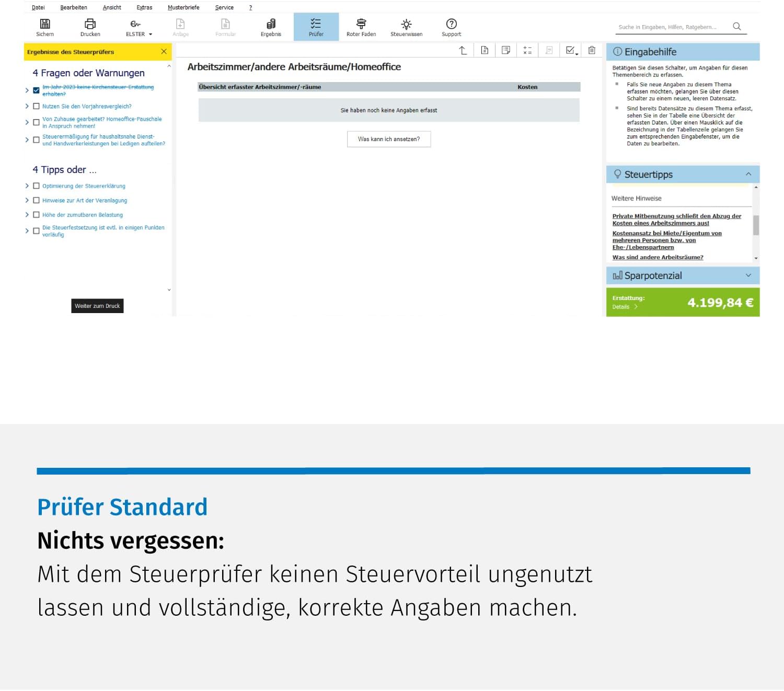Open Erstattung Details link

tap(625, 307)
